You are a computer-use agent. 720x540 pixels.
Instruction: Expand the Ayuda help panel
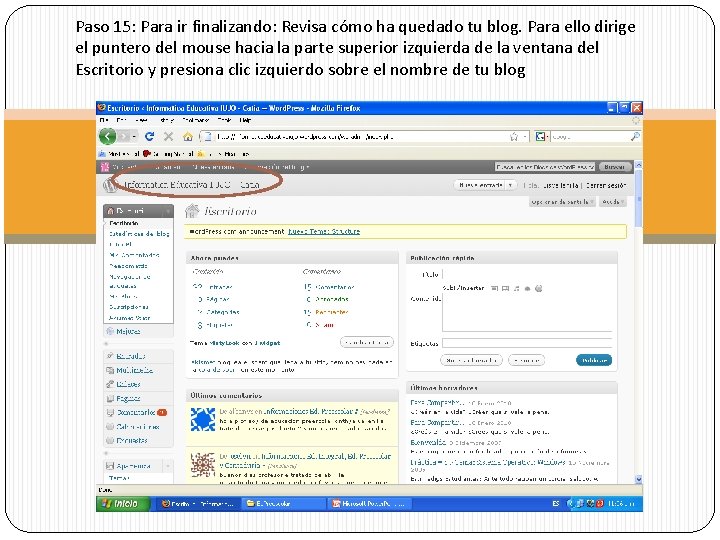point(613,202)
